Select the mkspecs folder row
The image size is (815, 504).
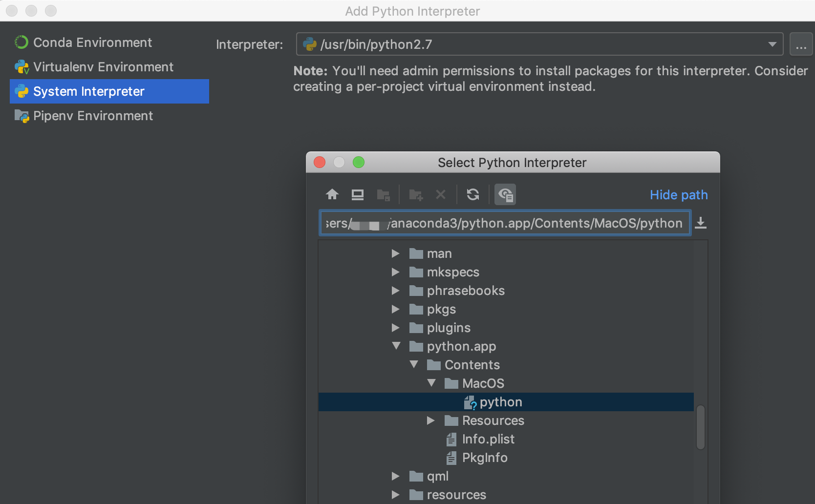pyautogui.click(x=506, y=272)
